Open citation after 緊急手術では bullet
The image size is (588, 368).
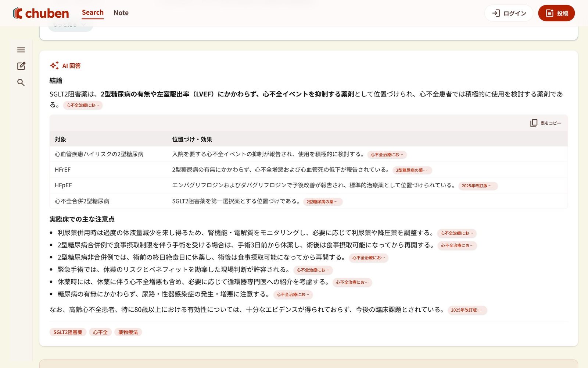click(x=313, y=270)
